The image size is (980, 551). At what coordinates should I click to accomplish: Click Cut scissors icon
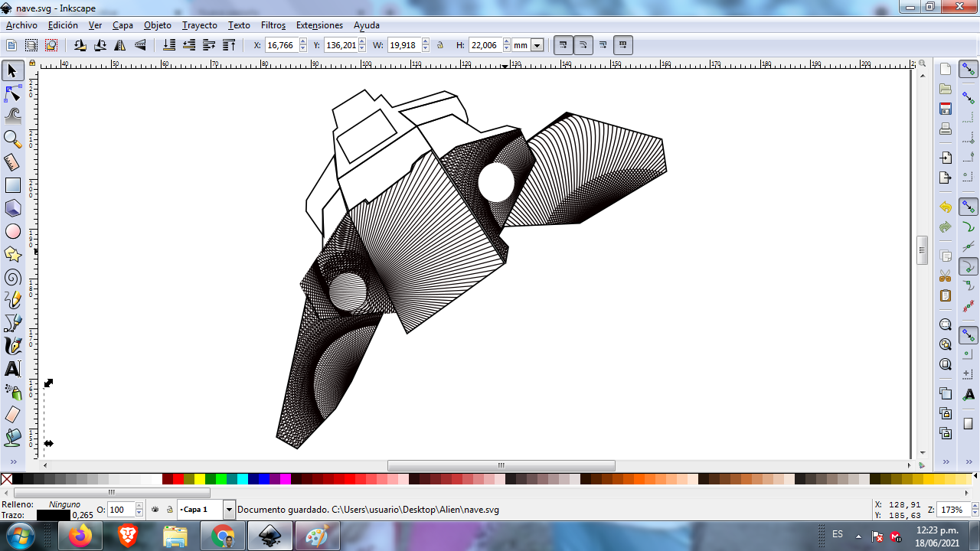[x=946, y=276]
